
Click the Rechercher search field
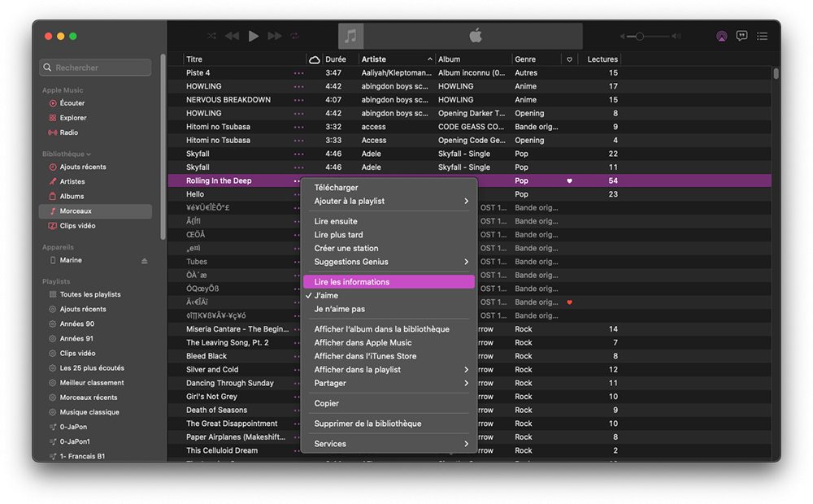(x=96, y=68)
